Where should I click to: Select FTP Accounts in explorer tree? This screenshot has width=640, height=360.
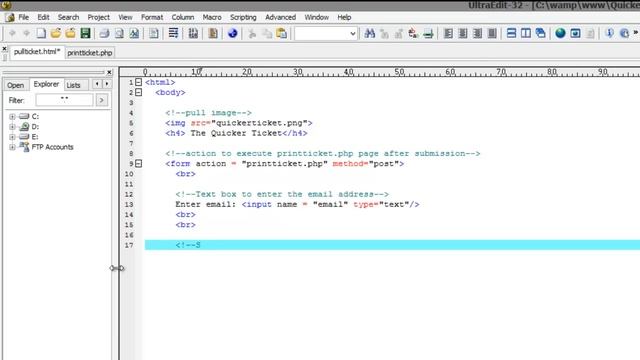[52, 147]
